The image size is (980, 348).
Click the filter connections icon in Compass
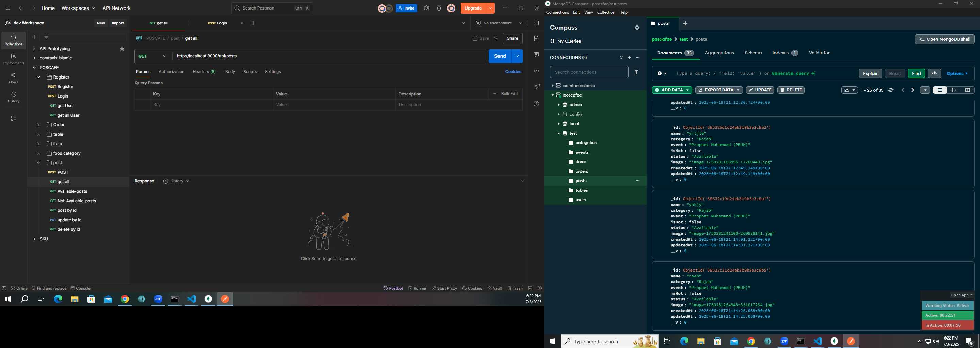[x=636, y=72]
